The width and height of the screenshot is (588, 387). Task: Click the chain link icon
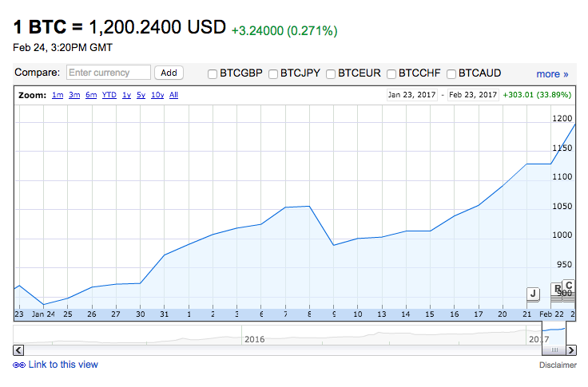click(x=19, y=365)
